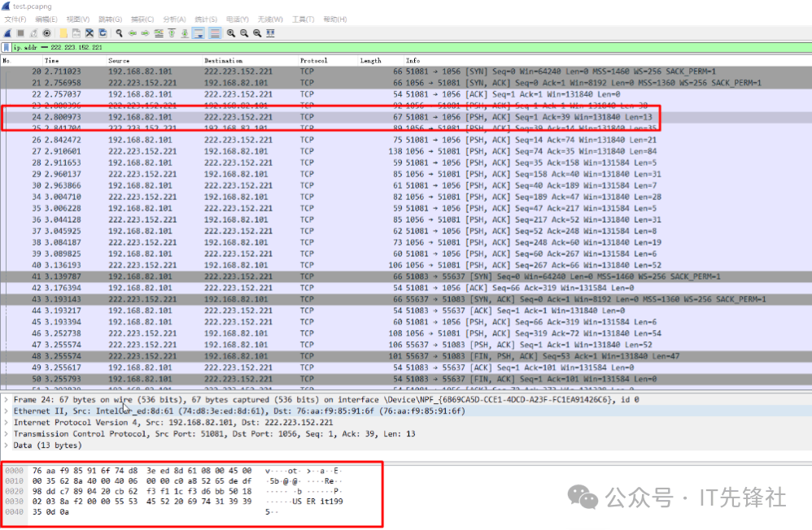The width and height of the screenshot is (812, 530).
Task: Open capture options gear icon
Action: pos(47,33)
